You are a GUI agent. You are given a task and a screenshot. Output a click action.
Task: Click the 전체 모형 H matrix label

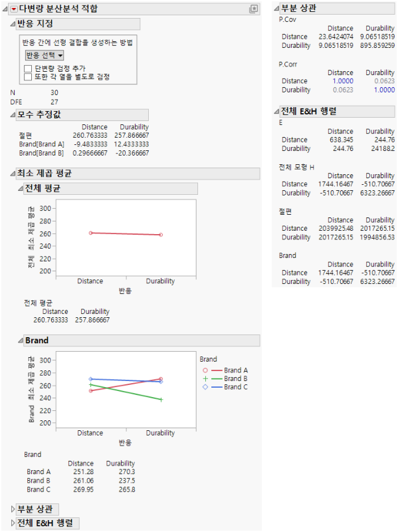tap(296, 168)
